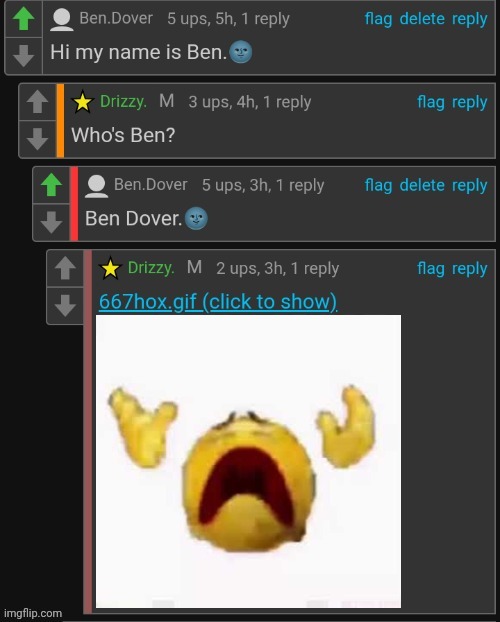Expand the 667hox.gif click to show link
This screenshot has height=622, width=500.
[218, 302]
